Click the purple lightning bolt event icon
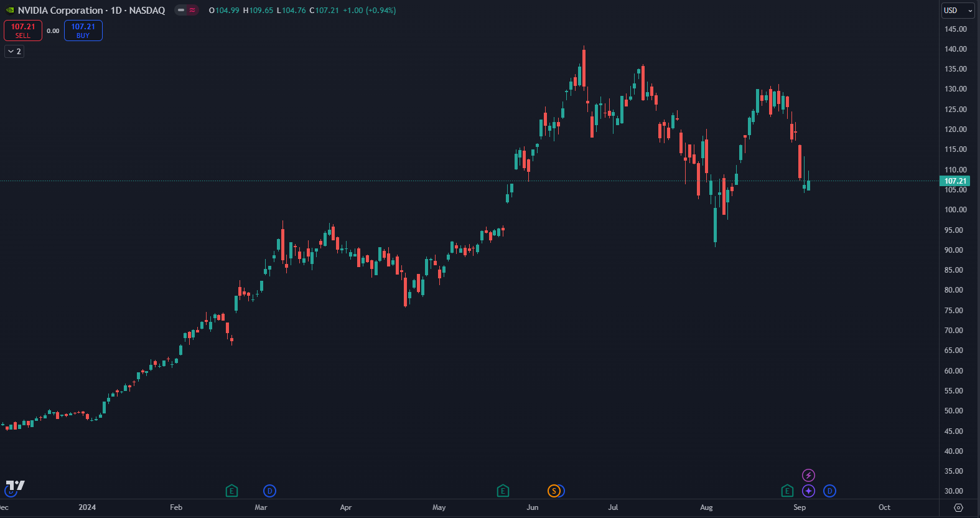980x518 pixels. click(808, 476)
